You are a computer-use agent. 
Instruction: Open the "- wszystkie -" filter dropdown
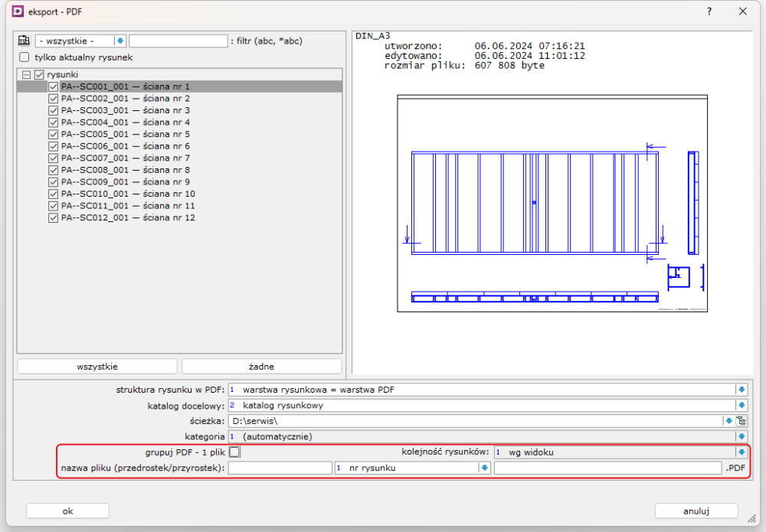click(120, 41)
